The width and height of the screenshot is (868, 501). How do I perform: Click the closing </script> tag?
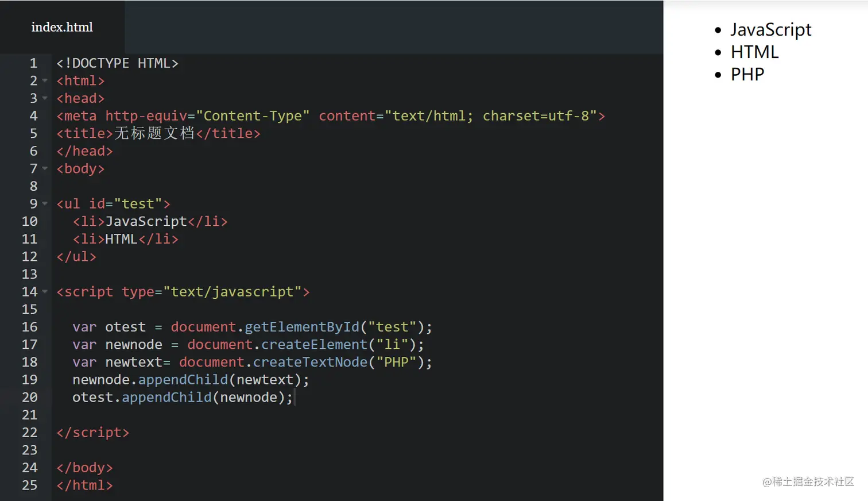click(x=92, y=433)
